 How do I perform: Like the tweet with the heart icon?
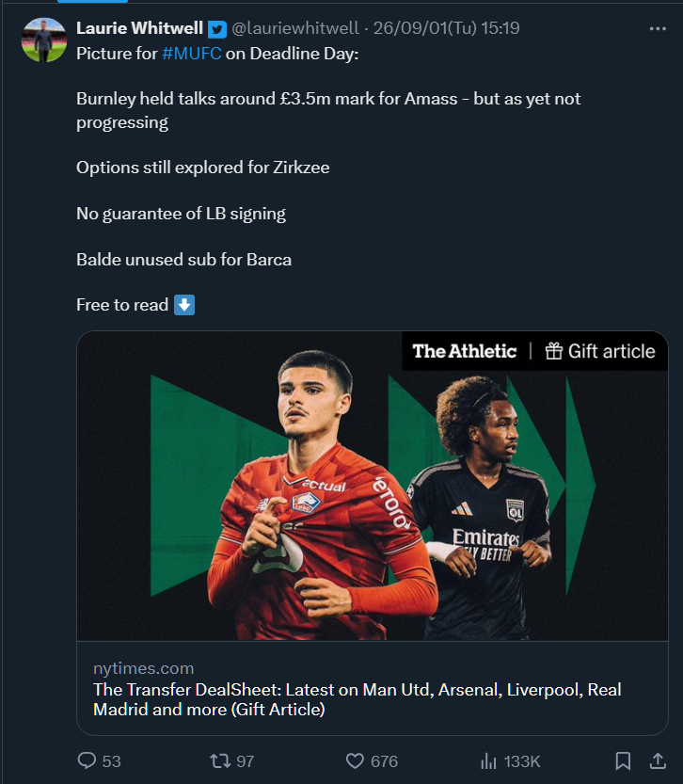point(355,761)
